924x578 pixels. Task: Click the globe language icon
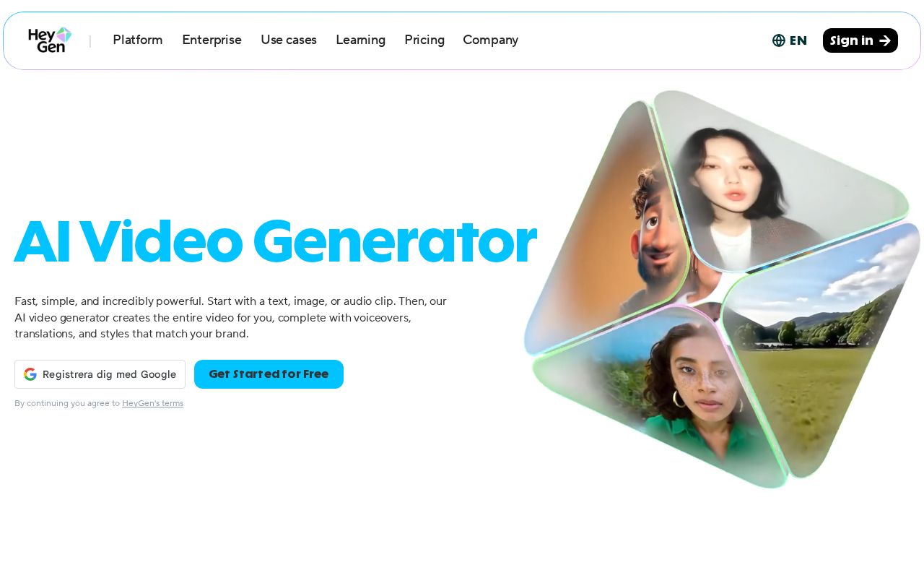778,40
